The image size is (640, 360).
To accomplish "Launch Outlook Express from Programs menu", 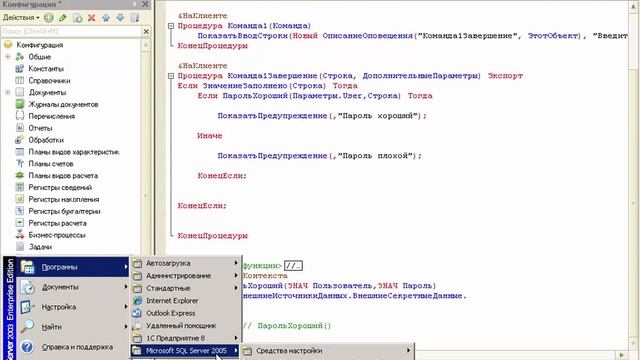I will (186, 313).
